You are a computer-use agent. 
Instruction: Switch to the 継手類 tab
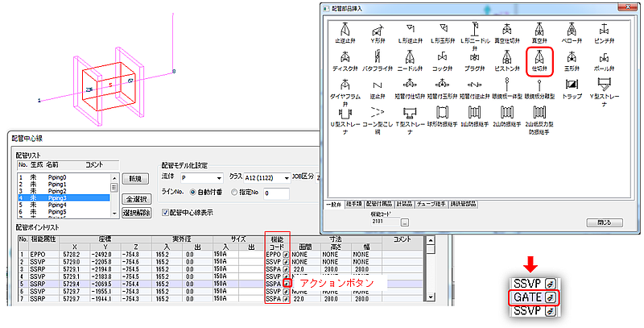(354, 204)
